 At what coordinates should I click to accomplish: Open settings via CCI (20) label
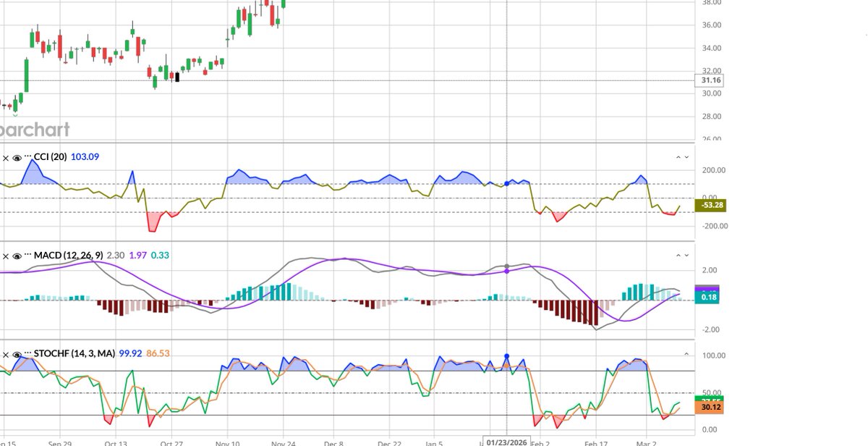[x=51, y=157]
